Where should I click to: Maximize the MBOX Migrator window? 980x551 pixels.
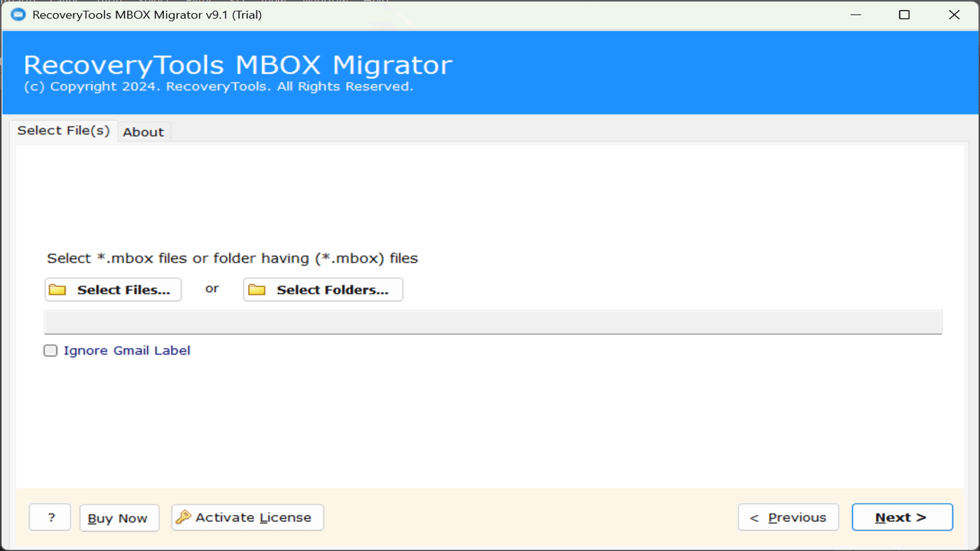coord(904,15)
